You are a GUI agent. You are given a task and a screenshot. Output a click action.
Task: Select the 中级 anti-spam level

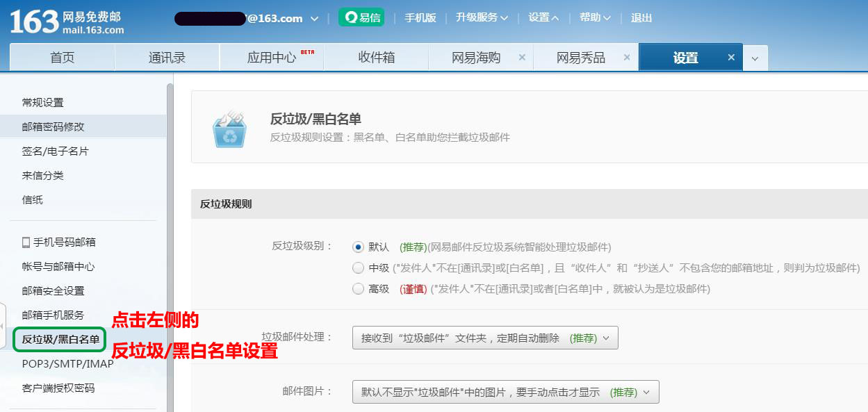tap(358, 268)
